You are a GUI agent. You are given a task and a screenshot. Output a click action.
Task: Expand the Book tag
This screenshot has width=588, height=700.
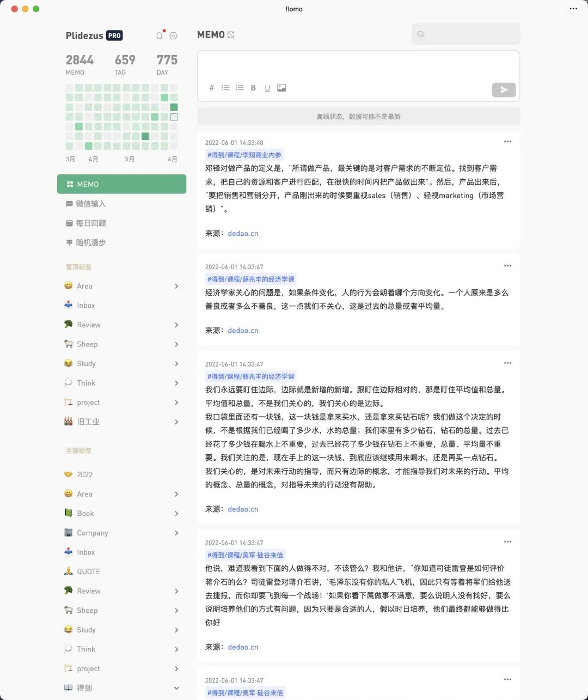(x=176, y=513)
